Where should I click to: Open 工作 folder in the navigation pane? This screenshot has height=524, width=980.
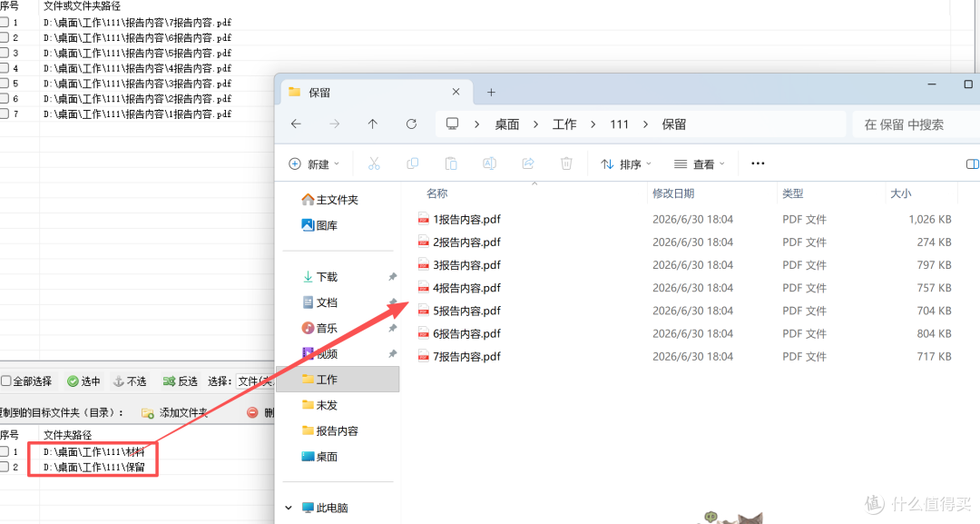pos(338,379)
